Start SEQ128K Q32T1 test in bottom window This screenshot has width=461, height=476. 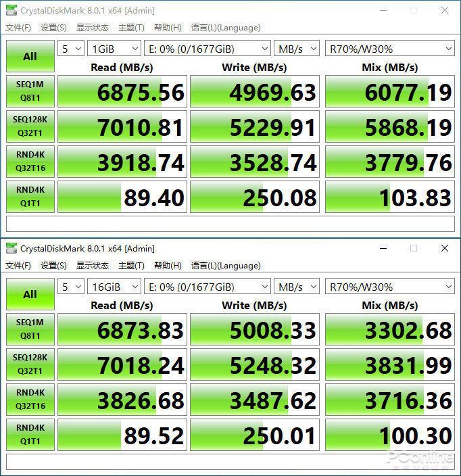coord(30,364)
